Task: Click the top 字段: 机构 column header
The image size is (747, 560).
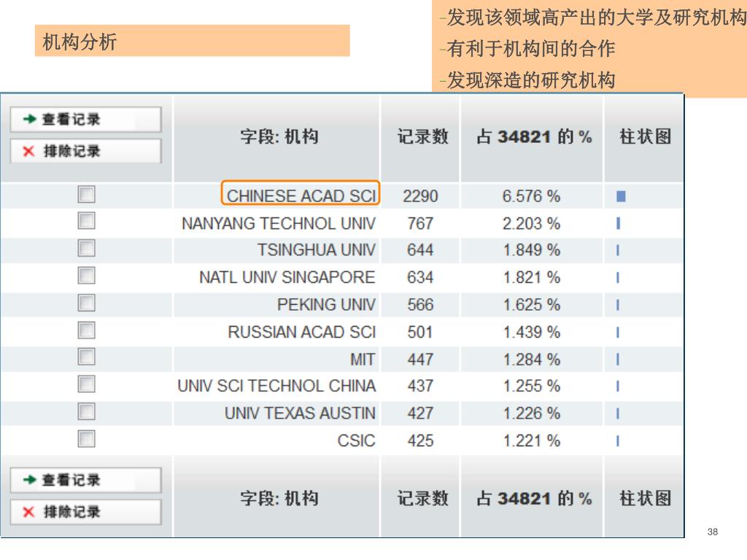Action: [279, 137]
